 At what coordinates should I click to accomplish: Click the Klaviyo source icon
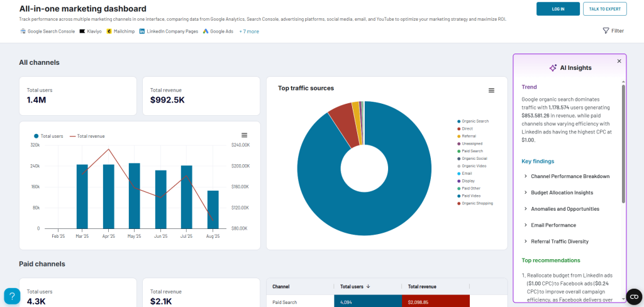(82, 31)
